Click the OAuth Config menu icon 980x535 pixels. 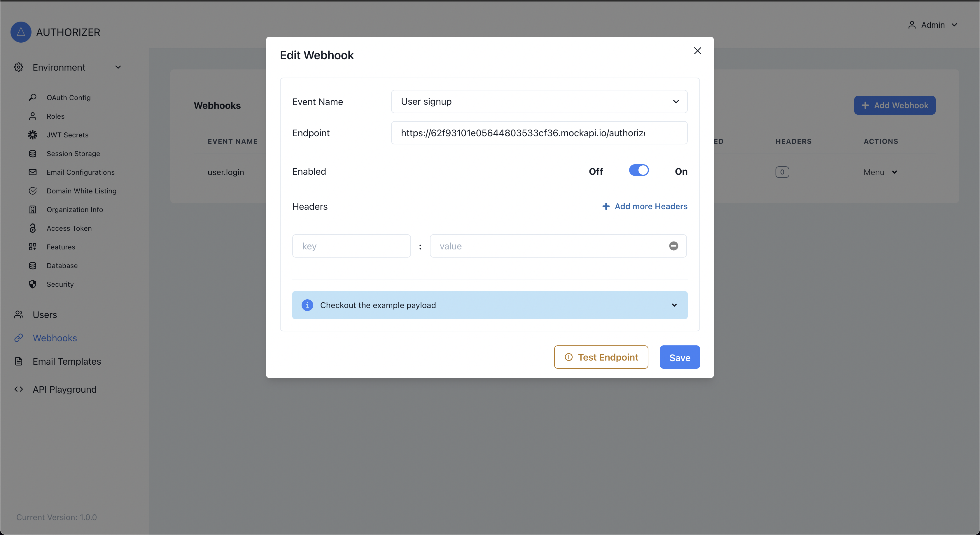(32, 97)
